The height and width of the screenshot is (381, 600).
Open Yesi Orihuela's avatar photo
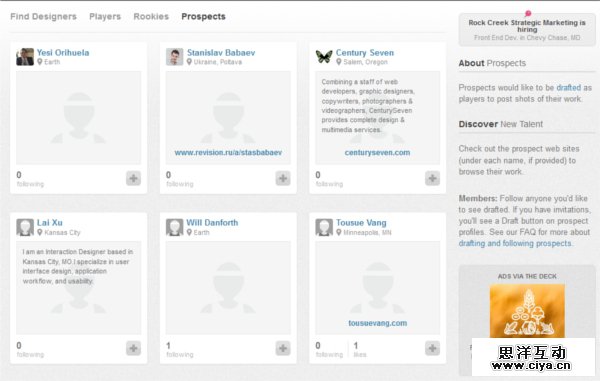click(25, 57)
